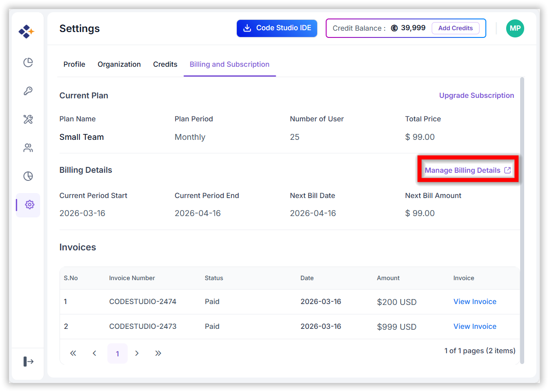Click the MP user avatar
The image size is (549, 392).
515,28
